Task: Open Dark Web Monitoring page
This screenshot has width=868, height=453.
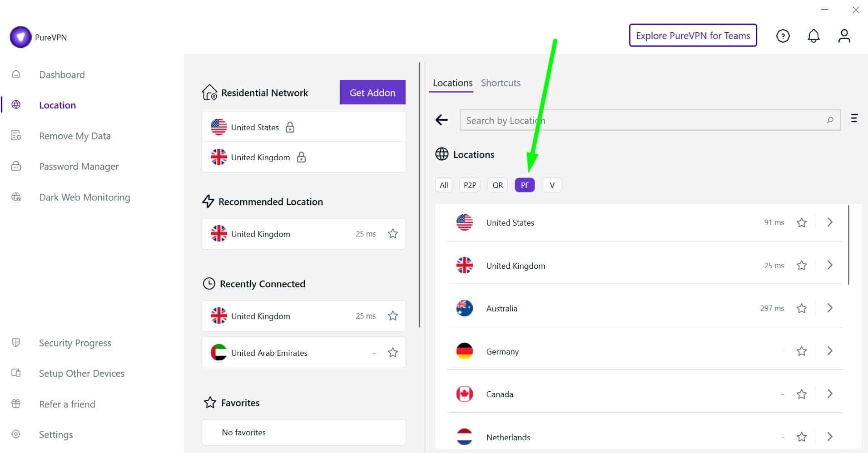Action: pyautogui.click(x=84, y=197)
